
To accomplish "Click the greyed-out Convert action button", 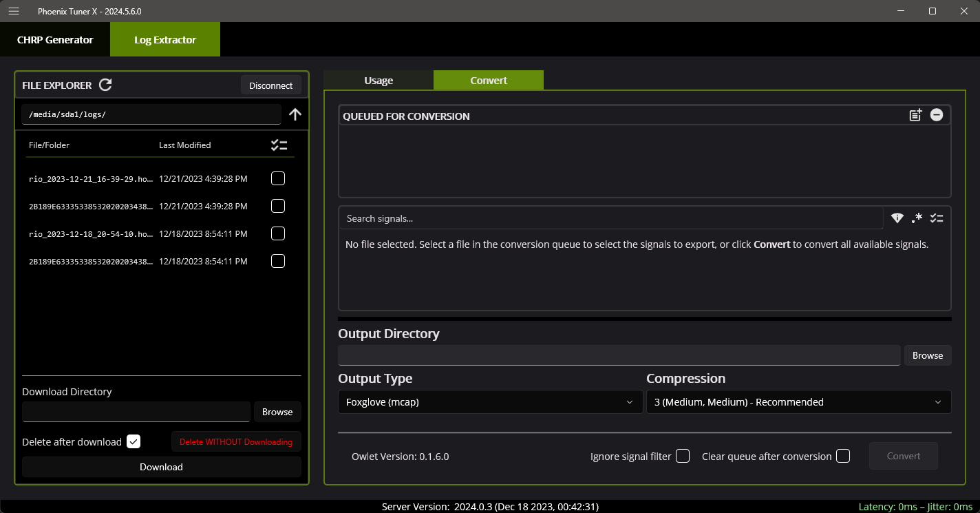I will pyautogui.click(x=904, y=456).
